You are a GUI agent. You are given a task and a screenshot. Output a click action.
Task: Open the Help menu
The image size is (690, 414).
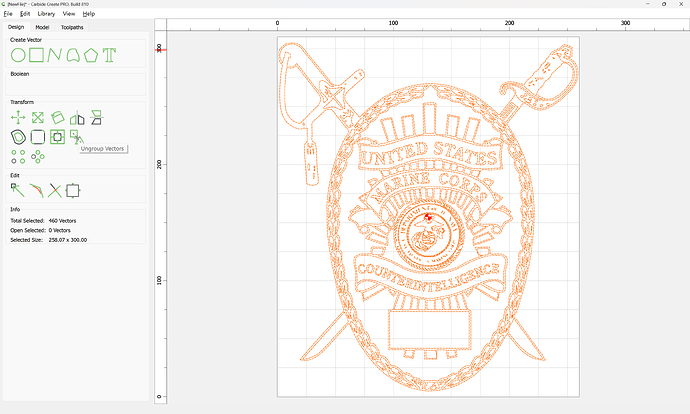tap(89, 14)
